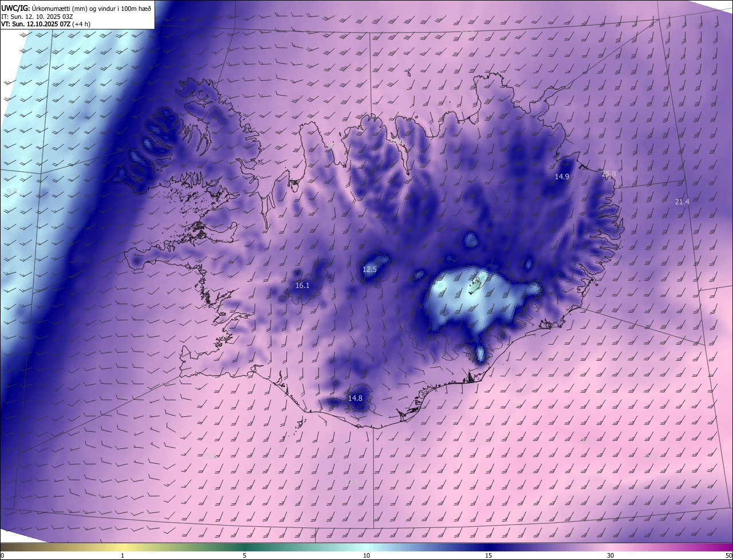This screenshot has width=733, height=560.
Task: Click the 14.8 value label near the south coast
Action: (x=355, y=398)
